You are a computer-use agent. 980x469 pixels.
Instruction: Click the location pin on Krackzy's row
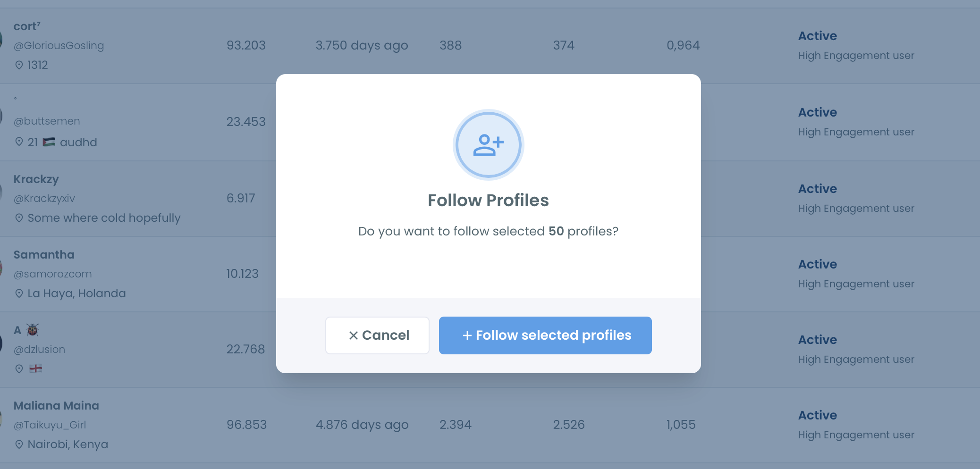(19, 218)
